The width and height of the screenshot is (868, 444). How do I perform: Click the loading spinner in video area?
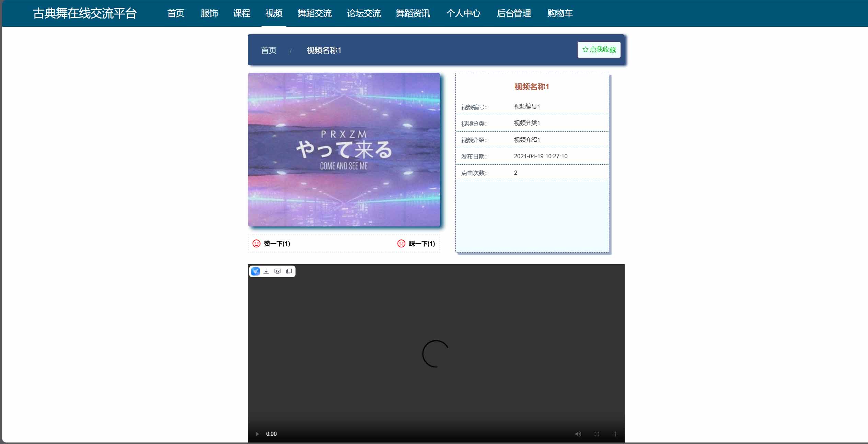pyautogui.click(x=436, y=354)
